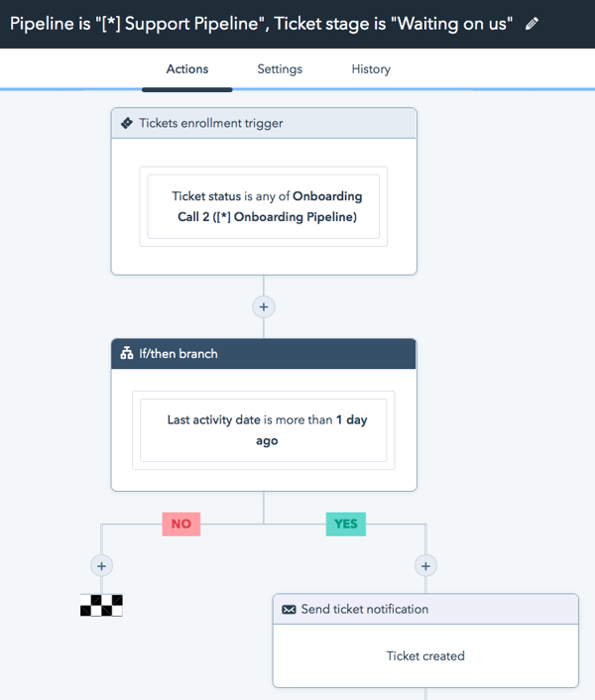Edit the Last activity date condition
Screen dimensions: 595x700
click(264, 430)
